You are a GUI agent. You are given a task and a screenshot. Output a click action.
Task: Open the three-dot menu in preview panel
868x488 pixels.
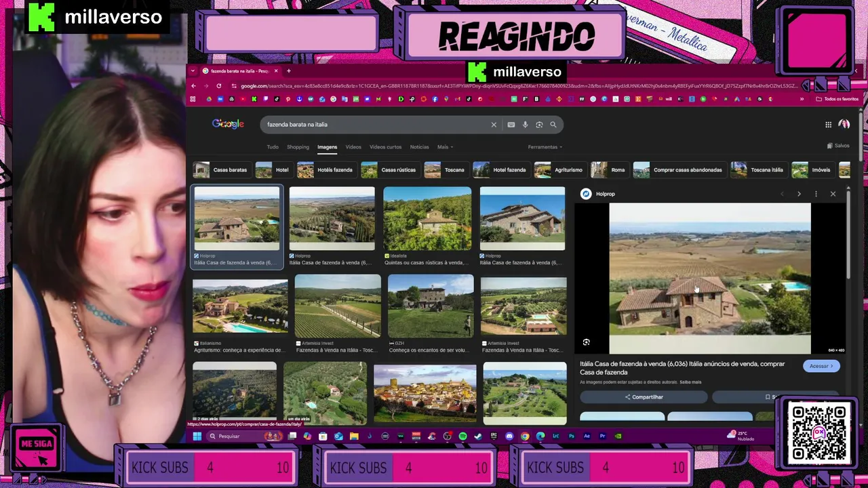pos(816,194)
